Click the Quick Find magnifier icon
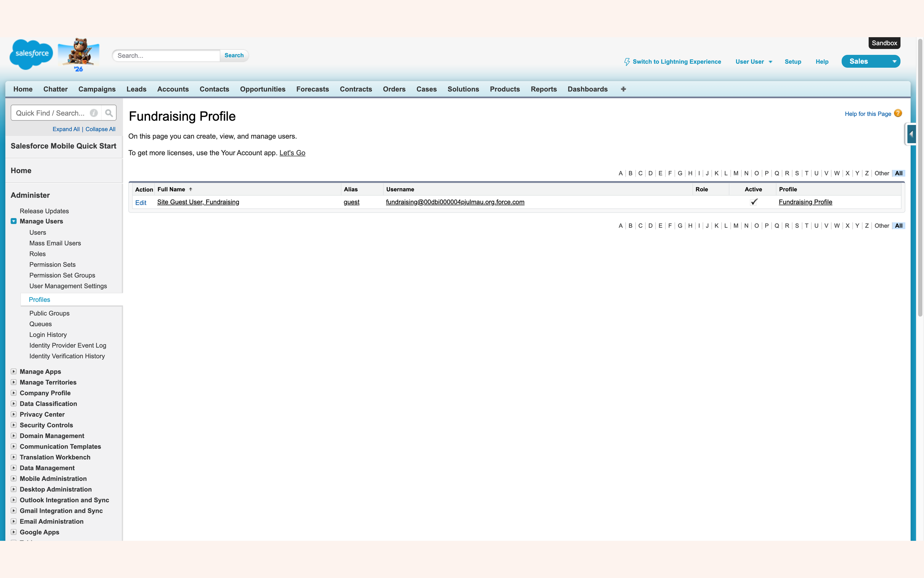Screen dimensions: 924x578 tap(109, 113)
